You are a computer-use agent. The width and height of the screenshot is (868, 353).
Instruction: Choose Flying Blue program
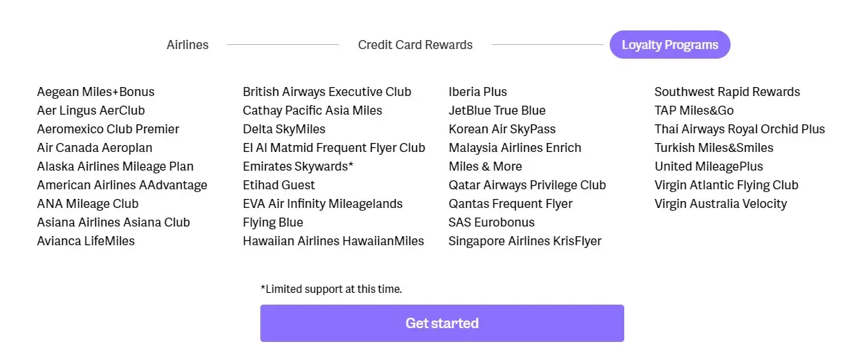[273, 222]
